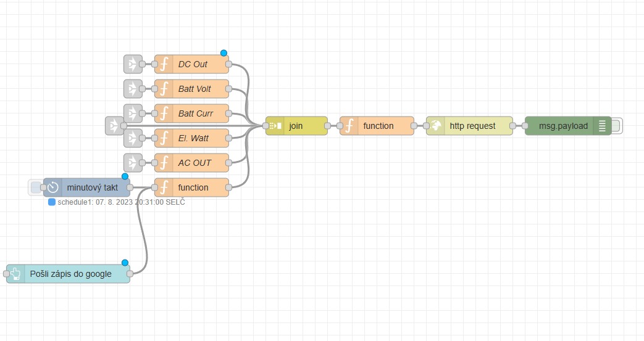Viewport: 644px width, 341px height.
Task: Select the El. Watt function node
Action: [x=191, y=138]
